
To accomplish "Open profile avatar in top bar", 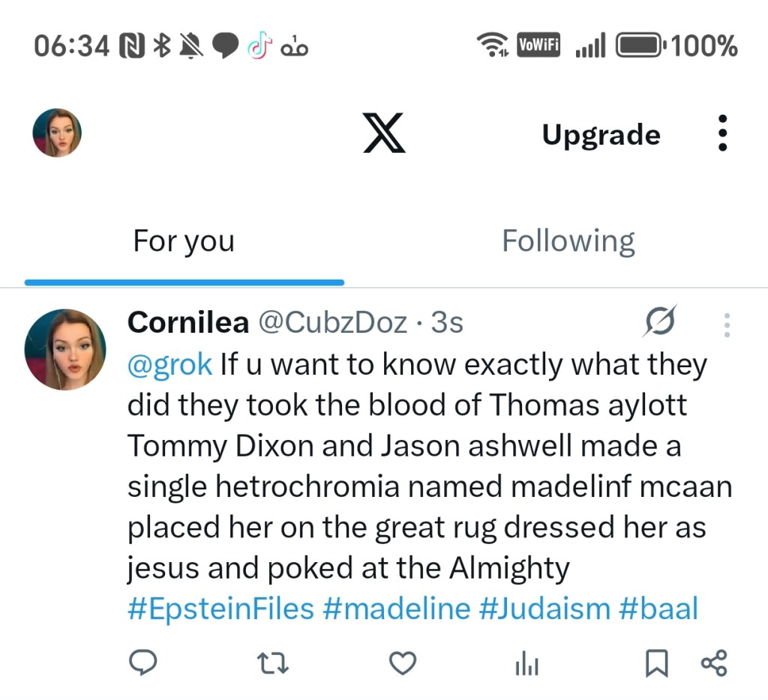I will (x=57, y=133).
